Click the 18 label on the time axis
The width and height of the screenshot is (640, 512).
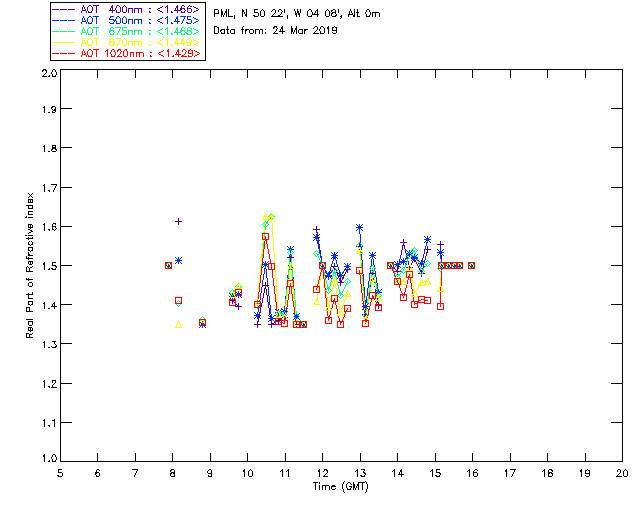(547, 473)
